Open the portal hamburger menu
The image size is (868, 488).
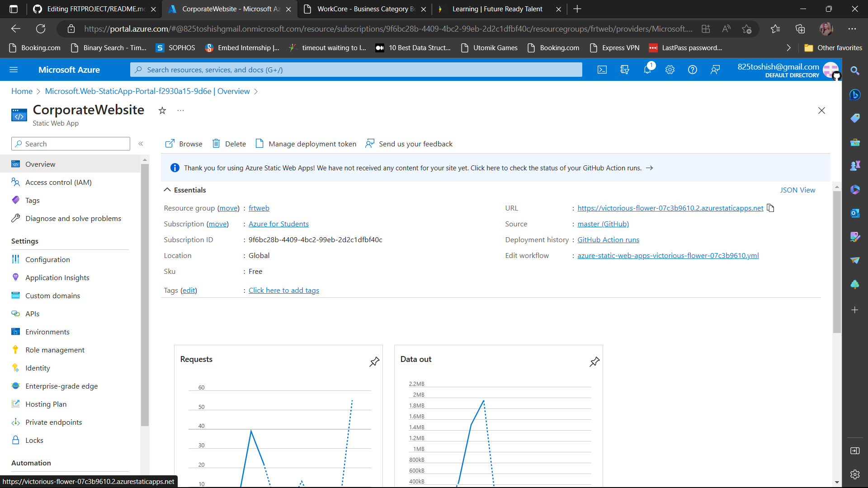[14, 70]
